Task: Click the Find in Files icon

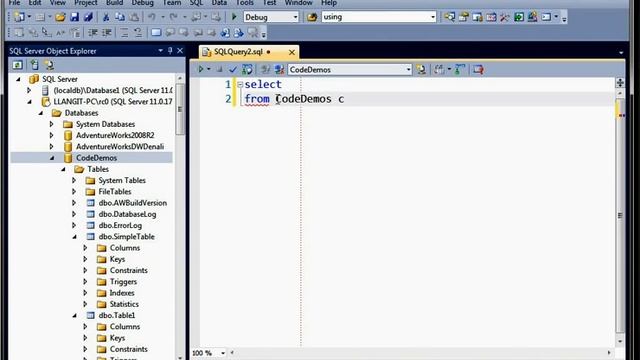Action: [312, 17]
